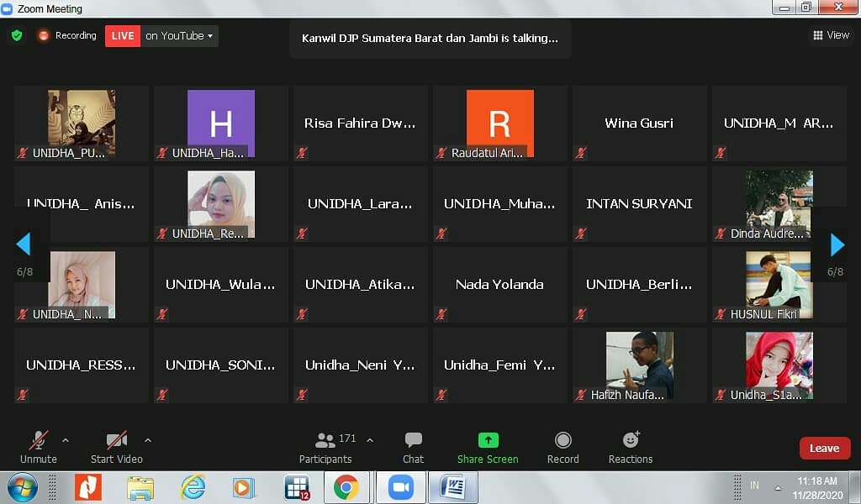Open Reactions emoji menu
This screenshot has width=861, height=504.
631,448
